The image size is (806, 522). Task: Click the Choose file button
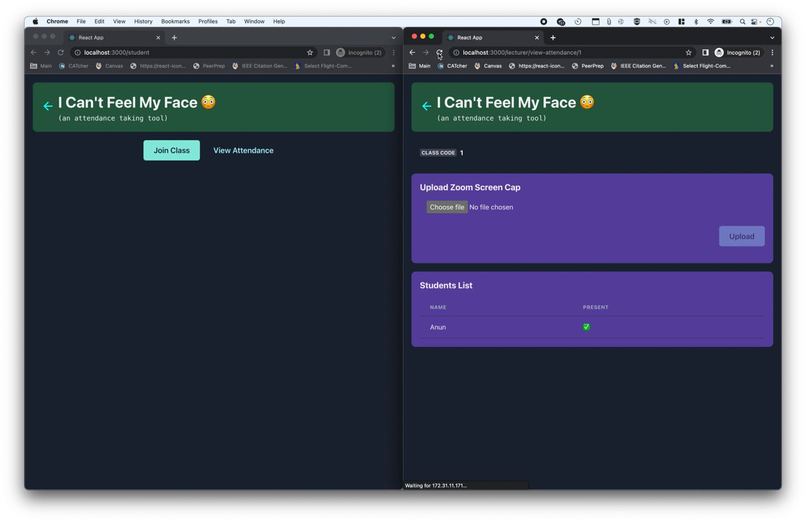(447, 207)
